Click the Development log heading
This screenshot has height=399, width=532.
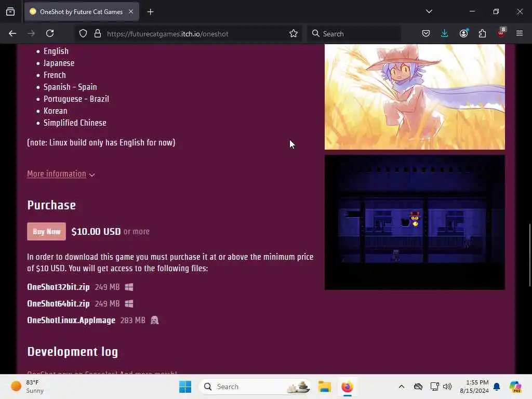(73, 352)
